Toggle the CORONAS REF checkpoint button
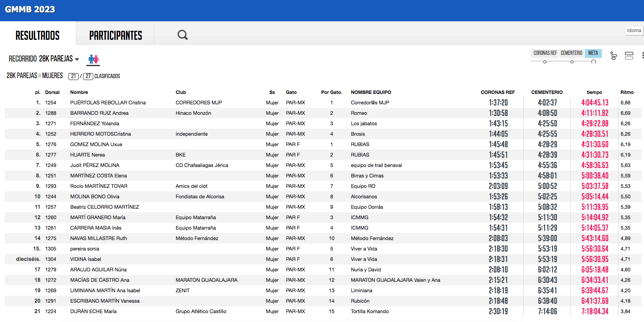The height and width of the screenshot is (322, 644). (545, 53)
